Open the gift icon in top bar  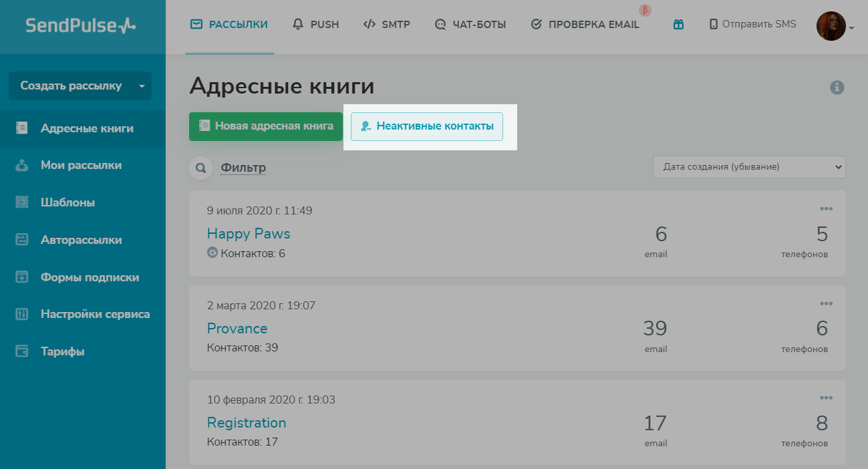click(x=678, y=25)
